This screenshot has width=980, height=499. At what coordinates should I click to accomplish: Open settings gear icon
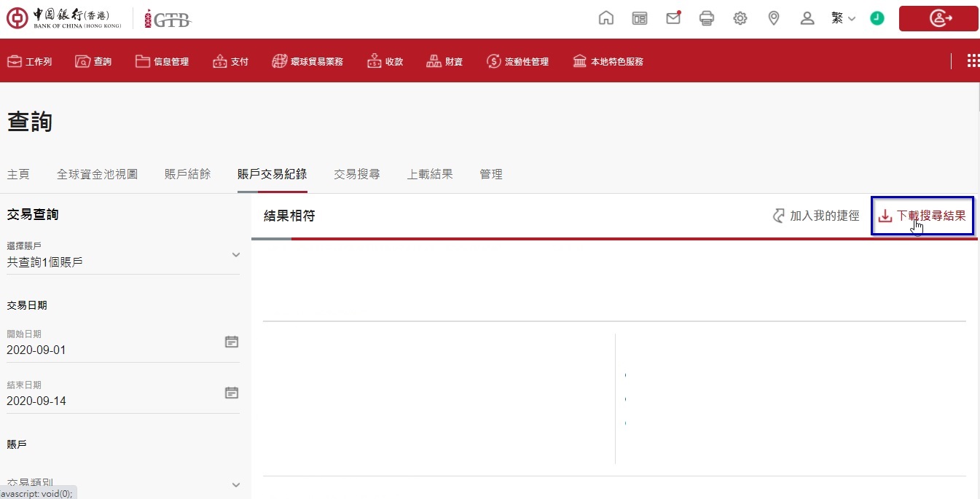pos(740,18)
